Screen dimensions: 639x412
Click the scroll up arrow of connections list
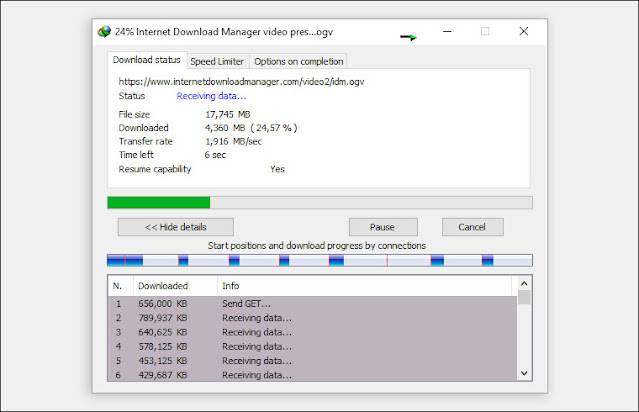tap(524, 283)
